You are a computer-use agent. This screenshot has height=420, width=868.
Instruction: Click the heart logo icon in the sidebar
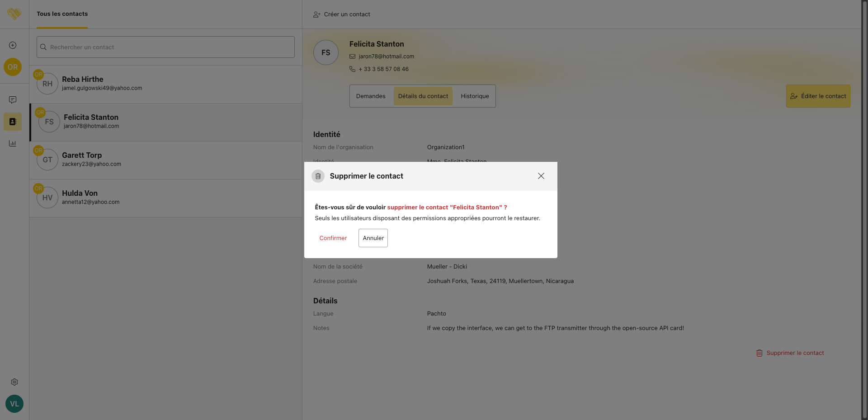[x=14, y=14]
